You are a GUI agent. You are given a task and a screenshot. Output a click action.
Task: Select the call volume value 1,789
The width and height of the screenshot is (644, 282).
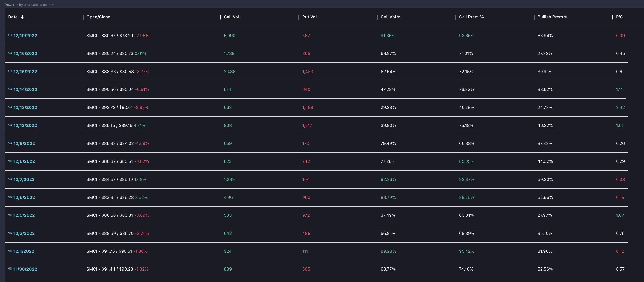[229, 53]
